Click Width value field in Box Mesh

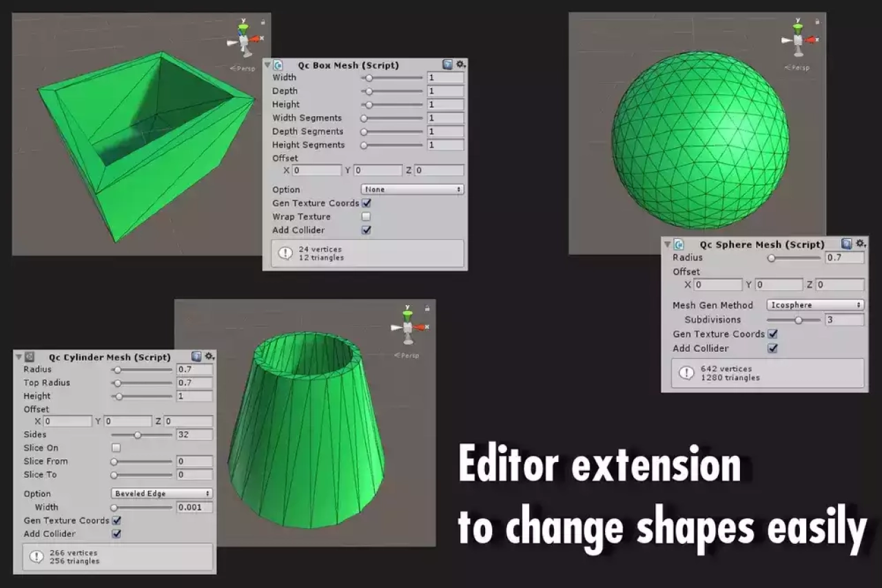[x=445, y=78]
